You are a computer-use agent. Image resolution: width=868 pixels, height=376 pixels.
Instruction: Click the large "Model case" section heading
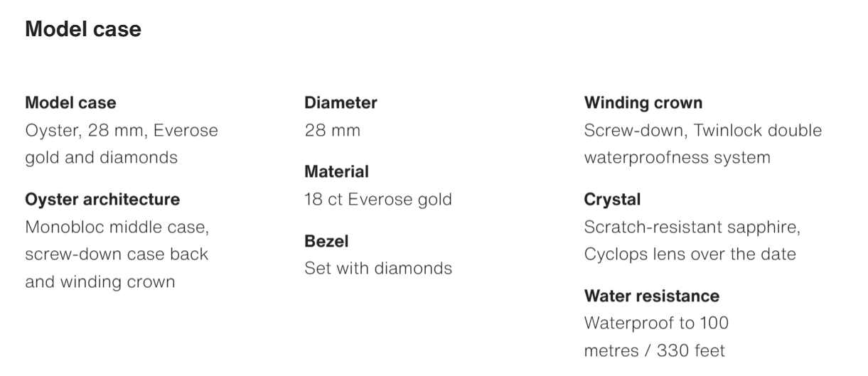[83, 29]
